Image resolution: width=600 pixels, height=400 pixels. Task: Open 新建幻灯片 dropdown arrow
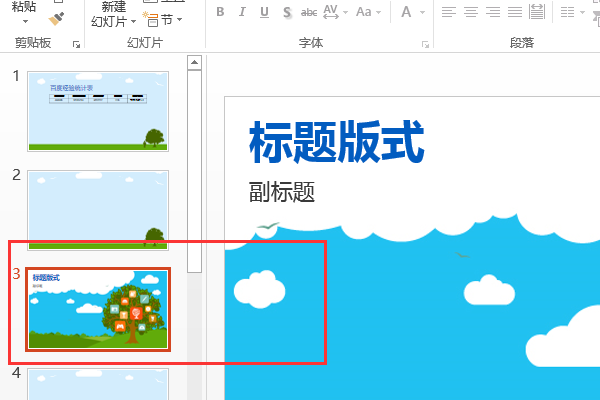(x=133, y=21)
